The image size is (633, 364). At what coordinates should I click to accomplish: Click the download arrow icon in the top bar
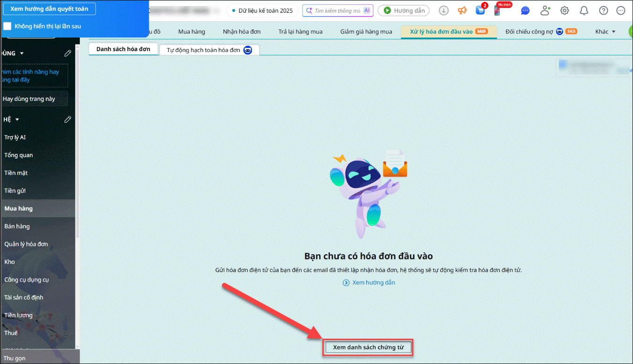[x=443, y=11]
